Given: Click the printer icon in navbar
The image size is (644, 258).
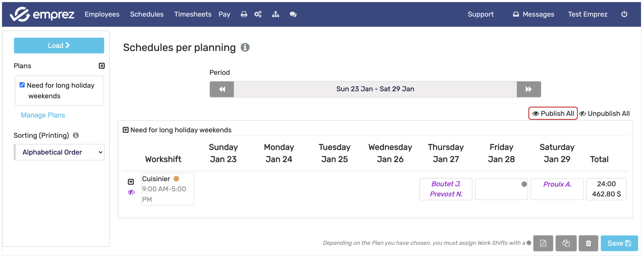Looking at the screenshot, I should pyautogui.click(x=244, y=14).
